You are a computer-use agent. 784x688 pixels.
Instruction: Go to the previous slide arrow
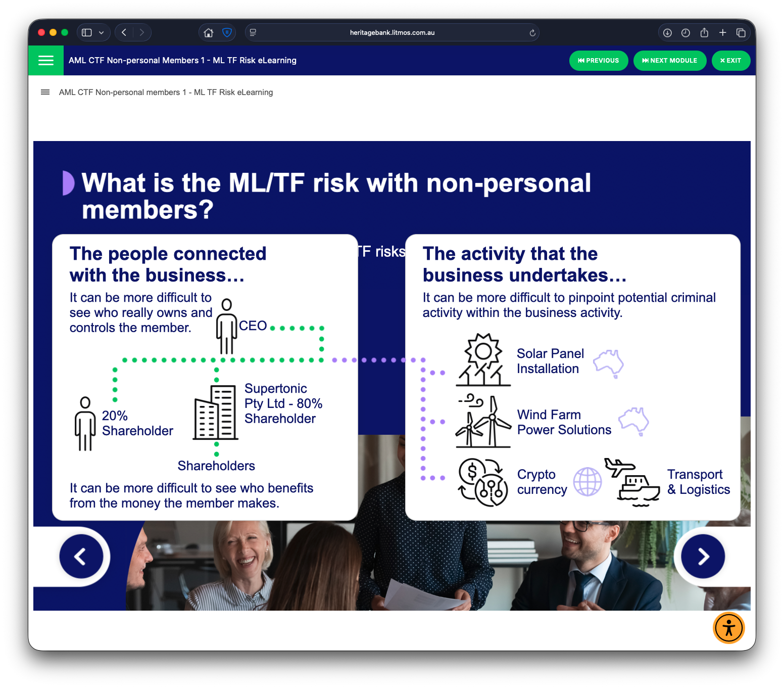81,557
